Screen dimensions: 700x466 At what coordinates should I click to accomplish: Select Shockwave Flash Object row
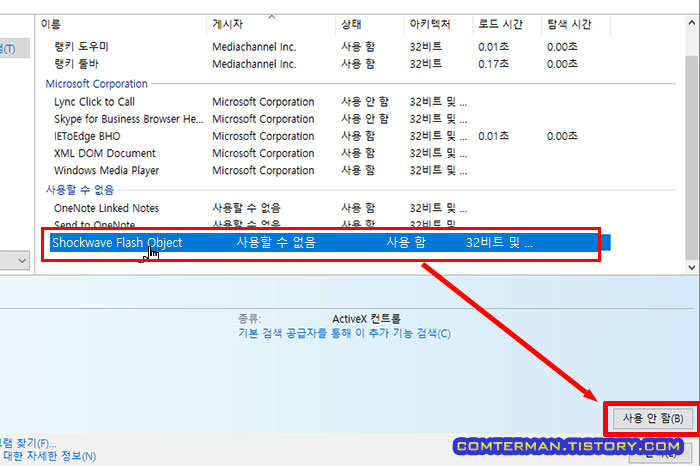coord(330,242)
